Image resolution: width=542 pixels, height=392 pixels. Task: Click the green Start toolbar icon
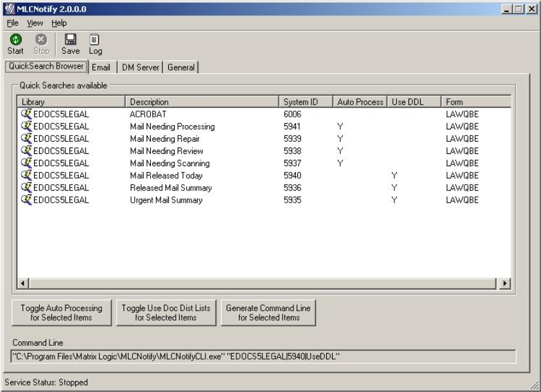point(15,39)
